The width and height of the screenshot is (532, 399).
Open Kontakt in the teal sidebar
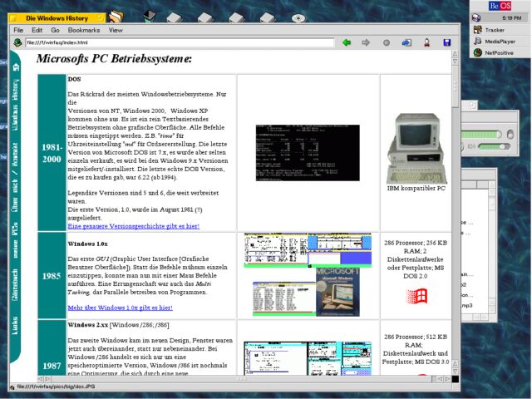(x=15, y=154)
